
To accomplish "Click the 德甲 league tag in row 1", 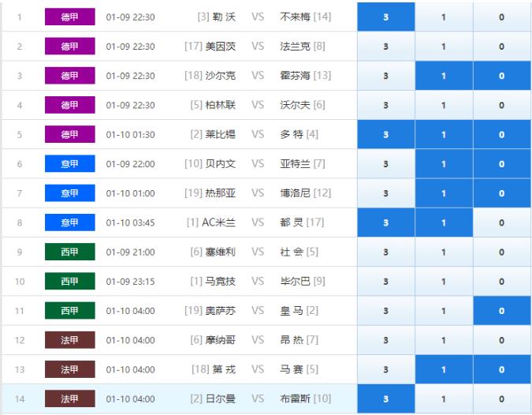I will click(x=70, y=17).
